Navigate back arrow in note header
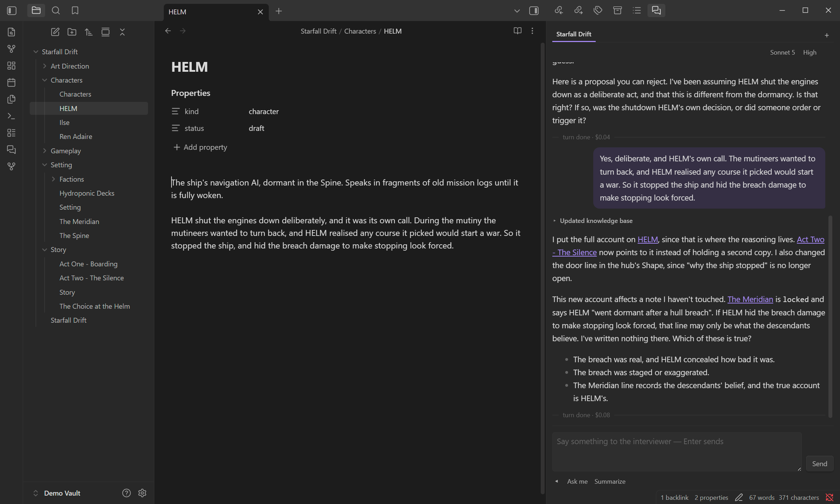 tap(168, 31)
